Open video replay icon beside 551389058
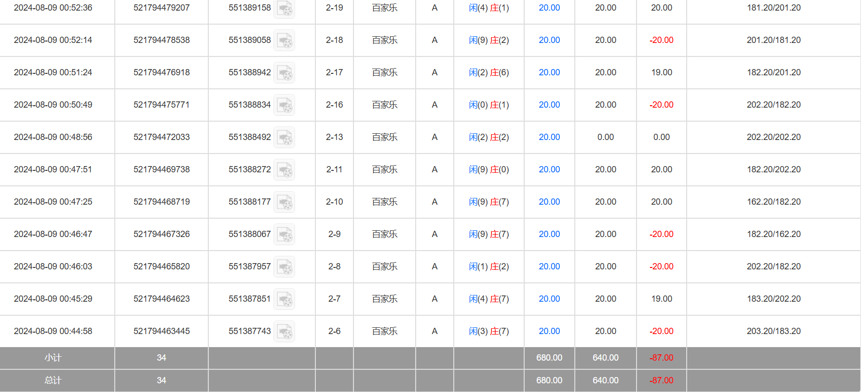Image resolution: width=868 pixels, height=392 pixels. pyautogui.click(x=284, y=41)
